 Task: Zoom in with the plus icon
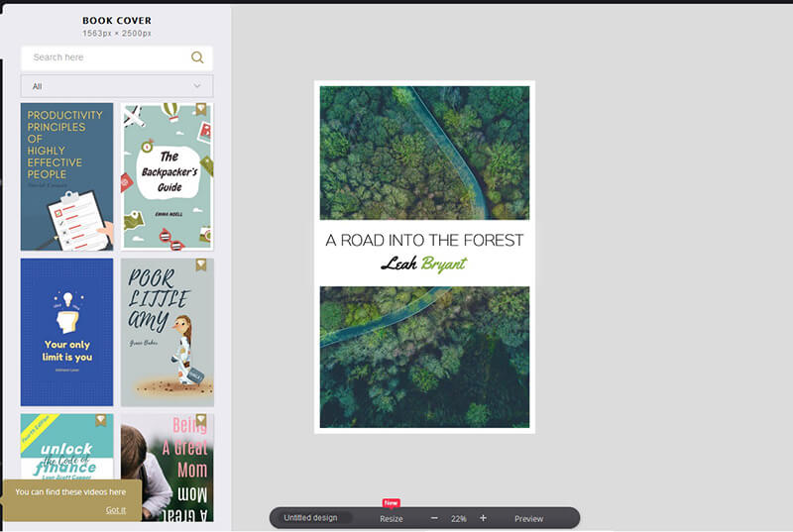click(x=483, y=518)
